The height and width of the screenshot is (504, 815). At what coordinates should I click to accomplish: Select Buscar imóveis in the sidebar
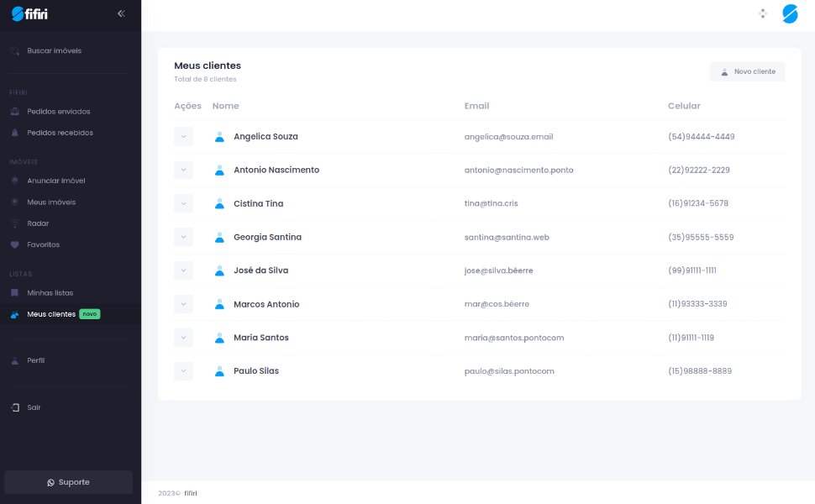coord(54,51)
